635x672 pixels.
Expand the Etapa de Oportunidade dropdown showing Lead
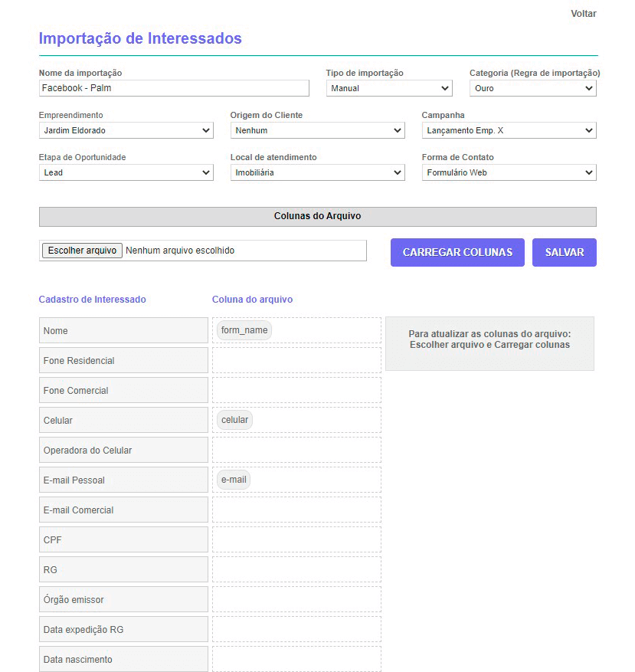126,172
